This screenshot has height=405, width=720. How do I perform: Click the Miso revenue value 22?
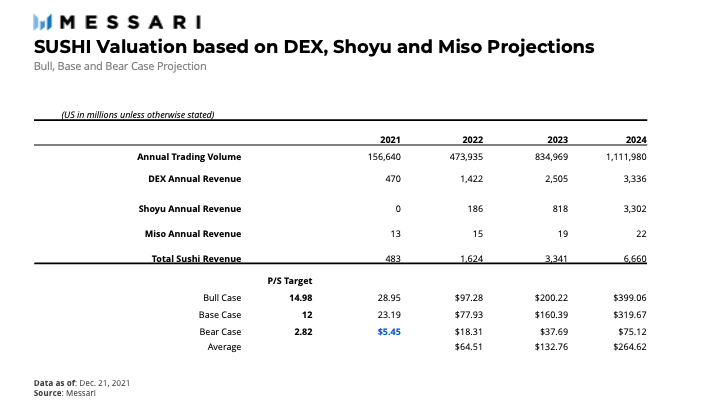pyautogui.click(x=641, y=234)
